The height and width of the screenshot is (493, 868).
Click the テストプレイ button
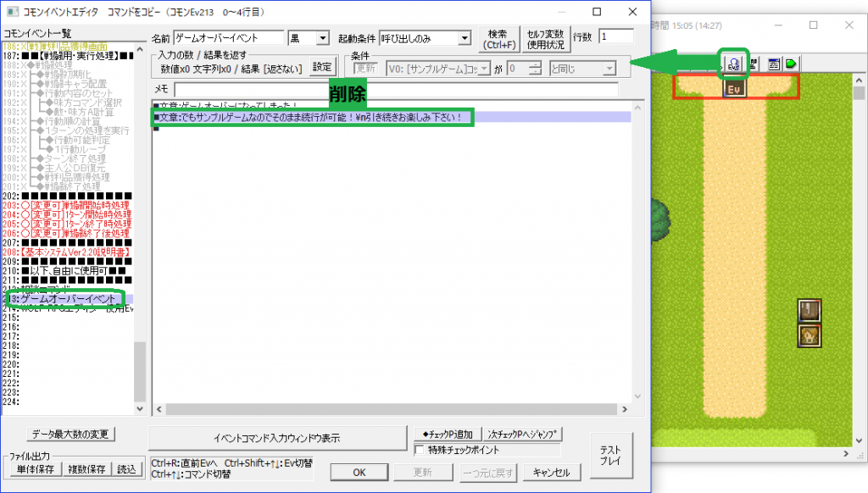609,454
